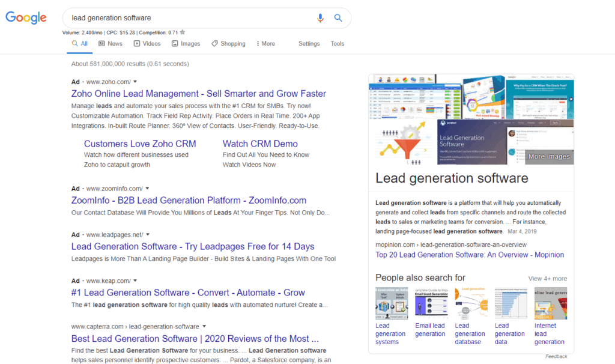Click the Lead generation systems text link

[x=390, y=334]
